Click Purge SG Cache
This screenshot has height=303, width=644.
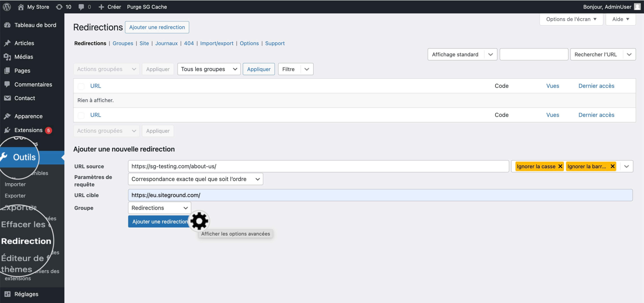click(147, 7)
